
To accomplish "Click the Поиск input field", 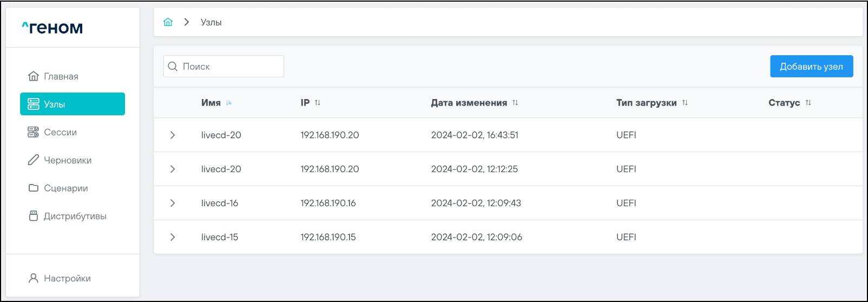I will [x=230, y=67].
